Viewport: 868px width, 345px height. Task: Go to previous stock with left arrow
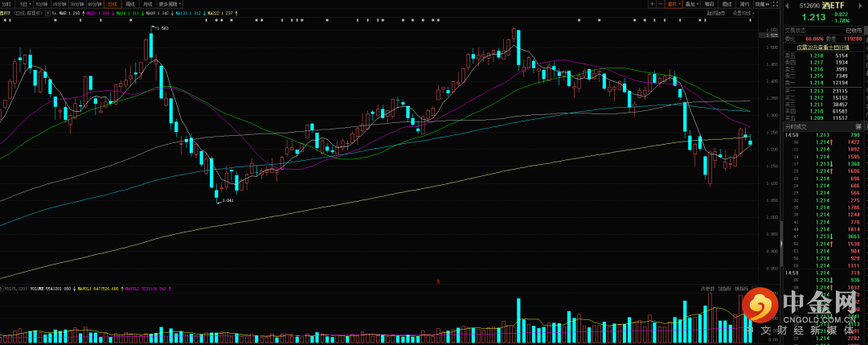coord(787,6)
